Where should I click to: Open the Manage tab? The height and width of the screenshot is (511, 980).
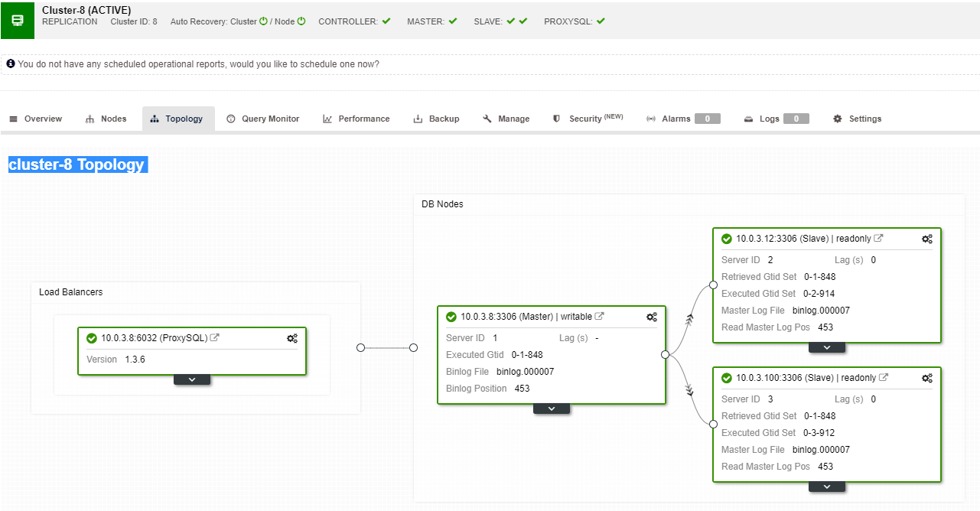click(506, 119)
